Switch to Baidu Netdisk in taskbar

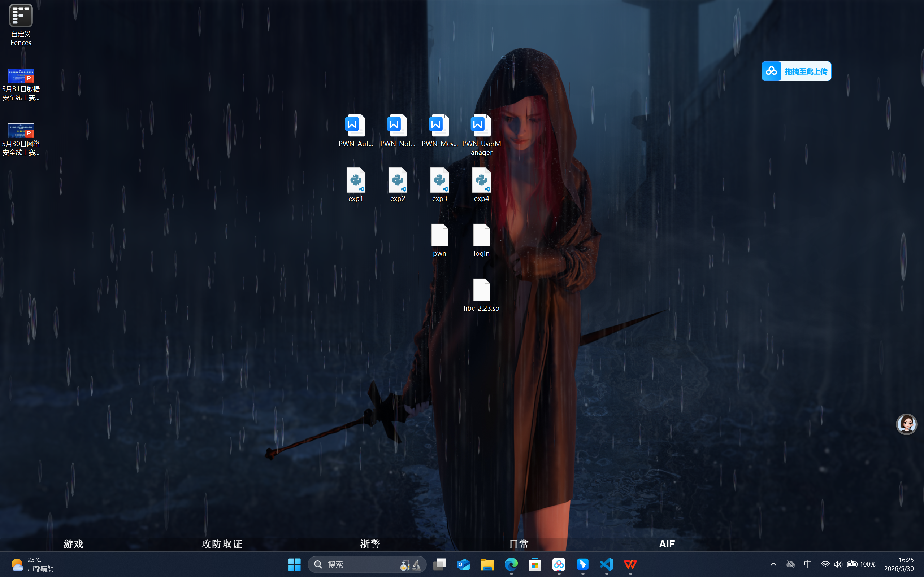tap(559, 564)
